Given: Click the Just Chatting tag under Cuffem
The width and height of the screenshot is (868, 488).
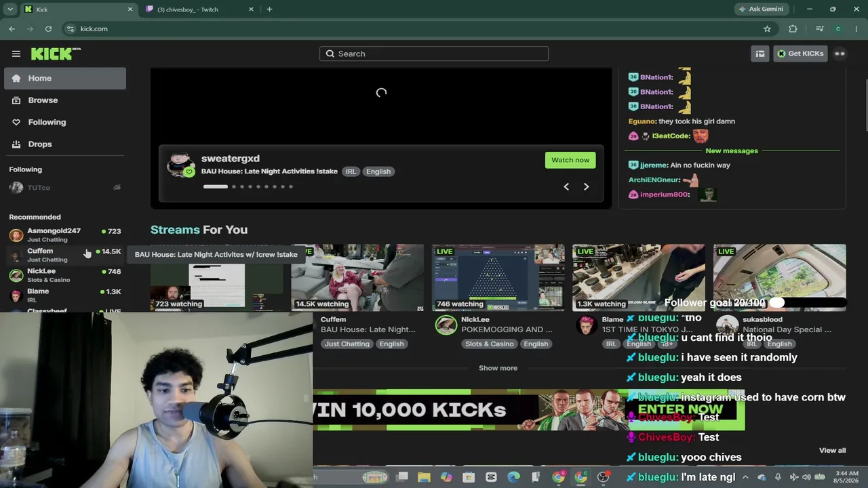Looking at the screenshot, I should [x=347, y=344].
